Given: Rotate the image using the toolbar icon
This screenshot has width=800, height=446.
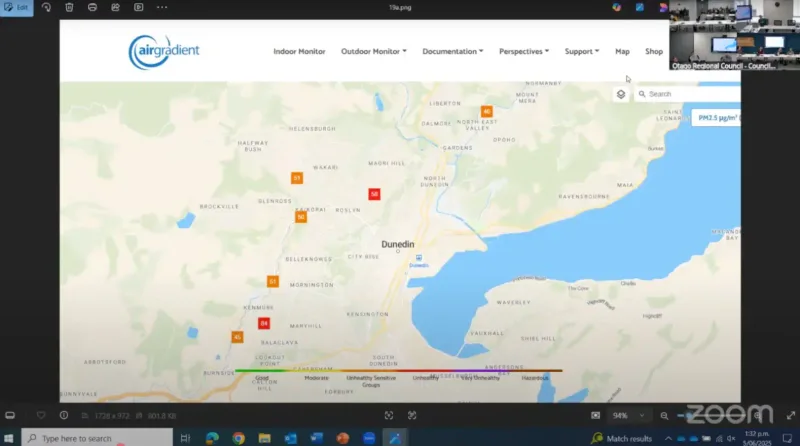Looking at the screenshot, I should (x=46, y=7).
